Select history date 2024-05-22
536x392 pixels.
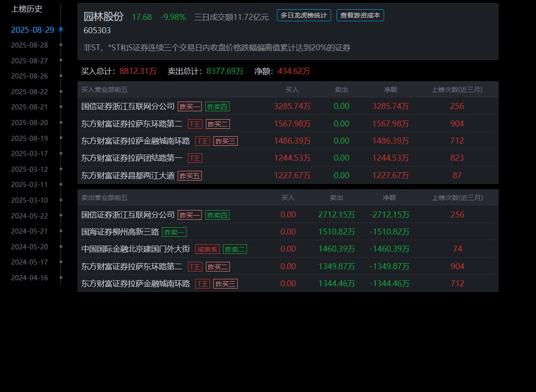[30, 216]
